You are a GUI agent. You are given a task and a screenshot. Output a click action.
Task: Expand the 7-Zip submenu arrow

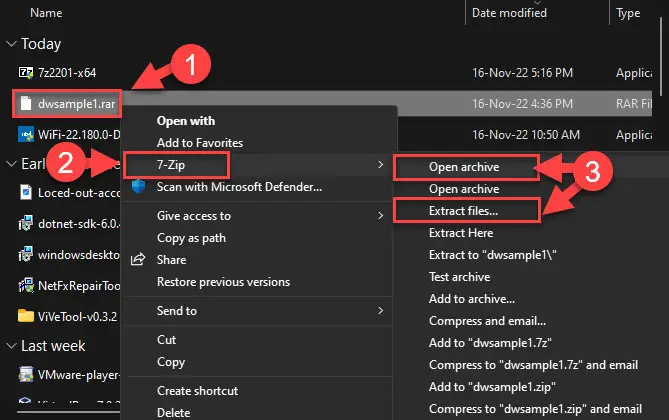tap(380, 164)
